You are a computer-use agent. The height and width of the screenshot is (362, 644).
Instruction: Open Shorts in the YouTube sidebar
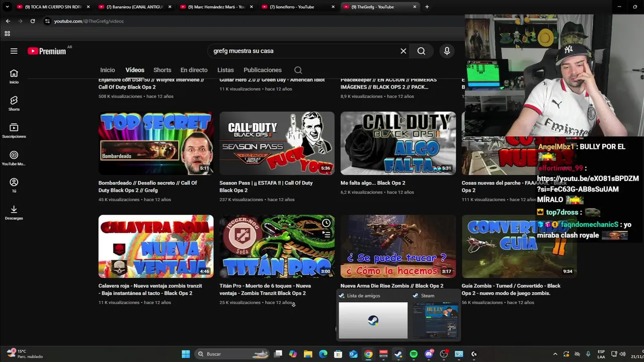14,104
